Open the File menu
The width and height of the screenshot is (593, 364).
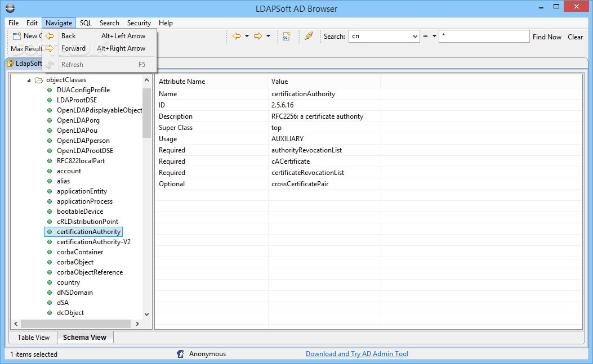pos(14,23)
